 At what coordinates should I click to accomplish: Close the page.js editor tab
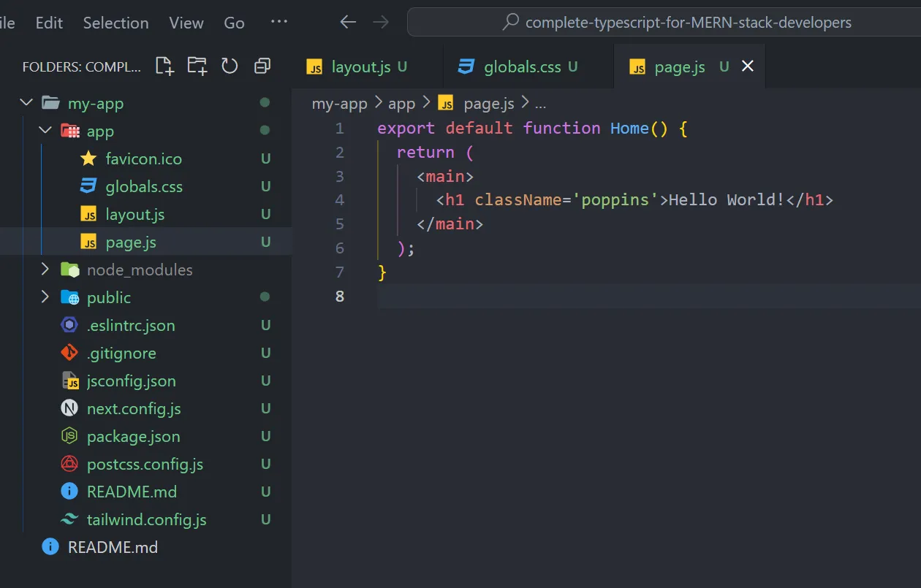click(x=747, y=66)
